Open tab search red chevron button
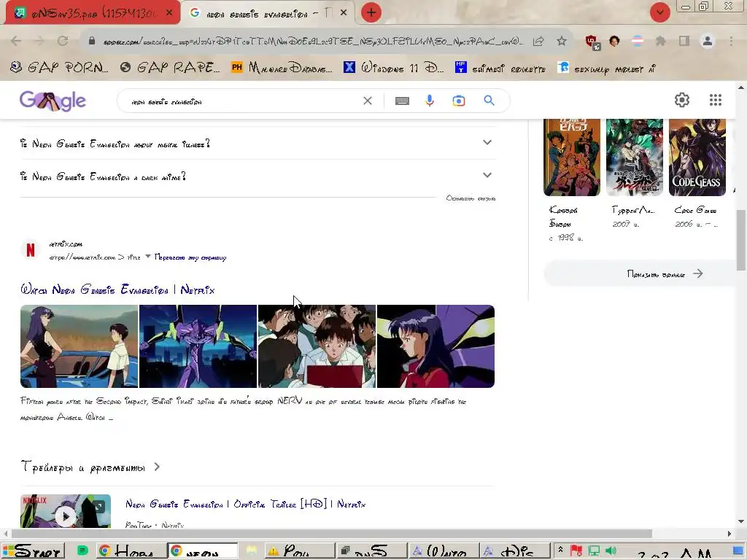Screen dimensions: 747x560 point(659,12)
